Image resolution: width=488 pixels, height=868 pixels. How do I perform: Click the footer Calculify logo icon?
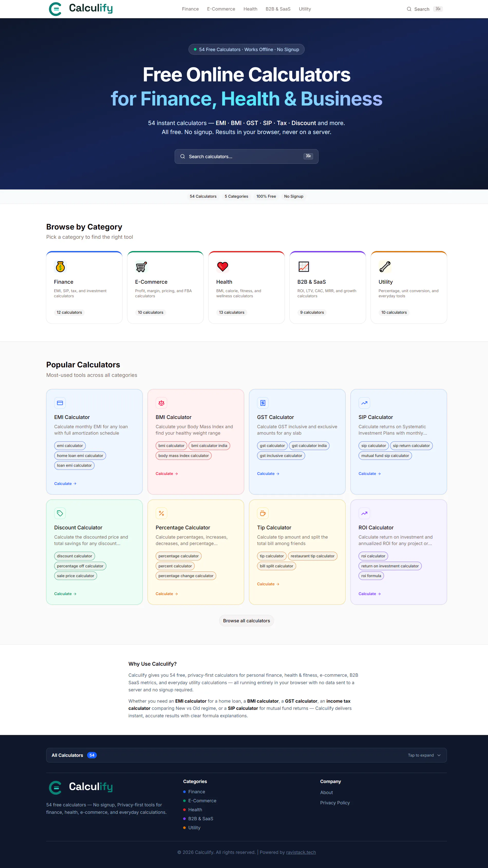(55, 787)
